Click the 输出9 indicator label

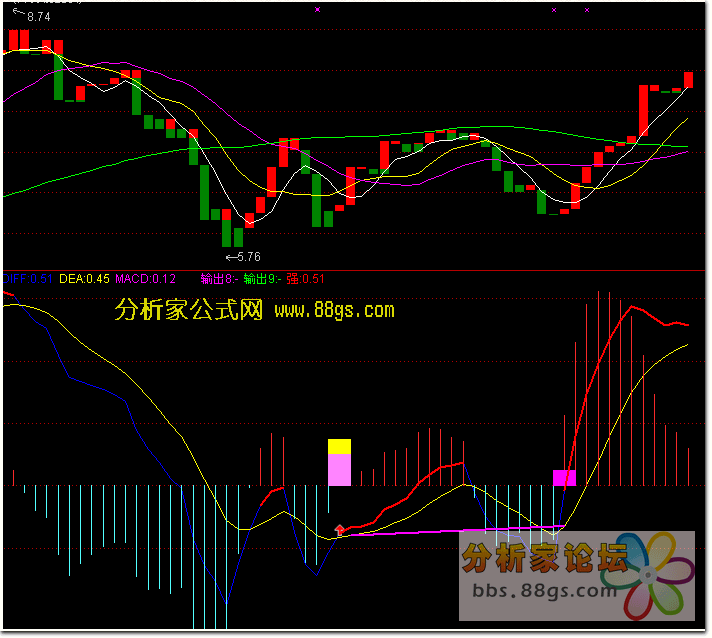click(262, 280)
